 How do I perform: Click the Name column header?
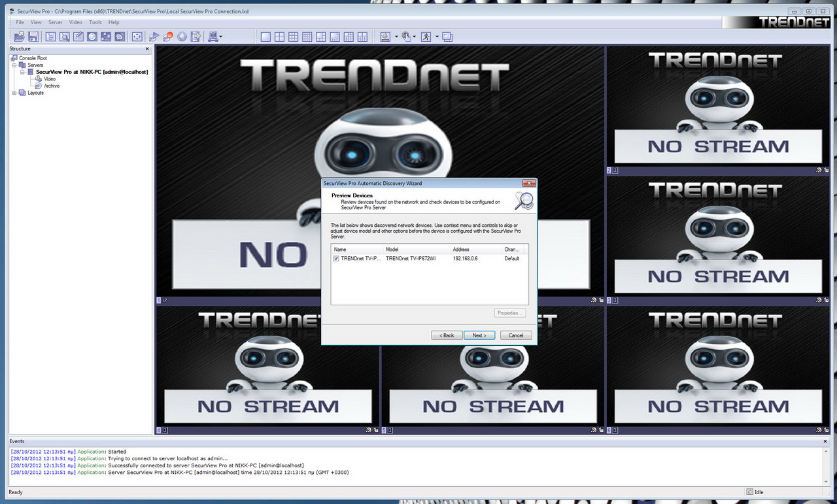(x=358, y=250)
